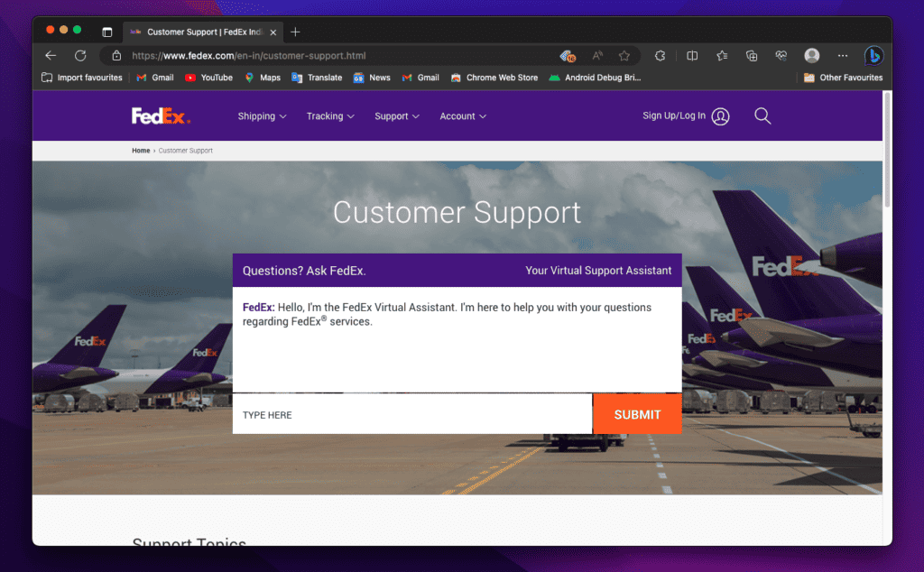924x572 pixels.
Task: Open Browser Essentials heart-pulse icon
Action: click(781, 56)
